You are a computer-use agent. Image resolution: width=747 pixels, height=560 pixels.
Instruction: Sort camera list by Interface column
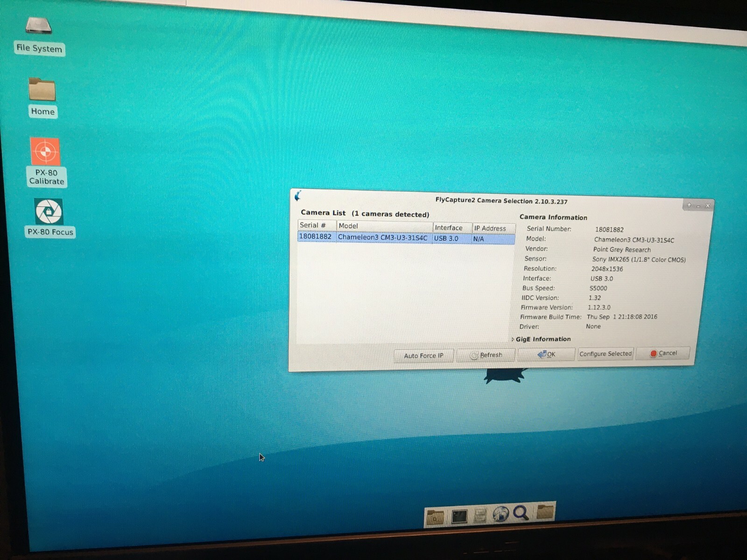tap(452, 228)
